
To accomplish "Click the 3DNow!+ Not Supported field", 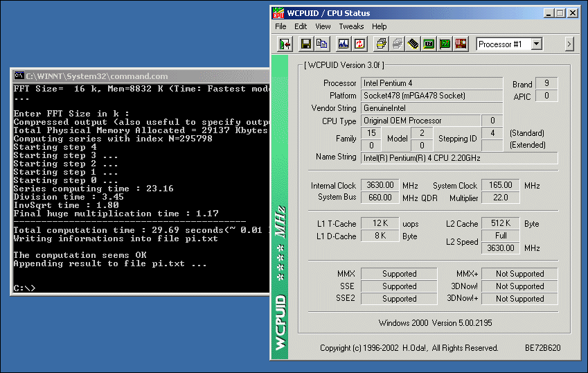I will click(x=519, y=299).
